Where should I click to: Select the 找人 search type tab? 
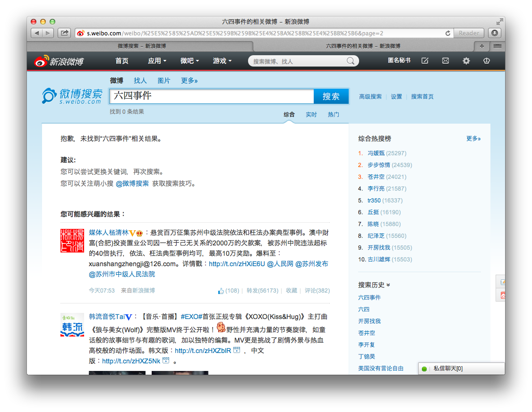pyautogui.click(x=140, y=81)
